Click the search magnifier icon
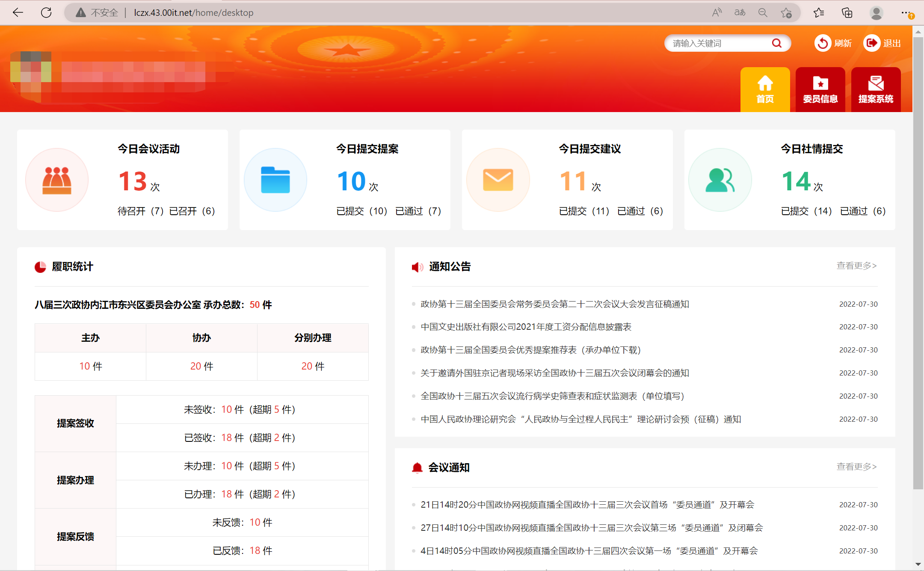Viewport: 924px width, 571px height. [x=776, y=43]
